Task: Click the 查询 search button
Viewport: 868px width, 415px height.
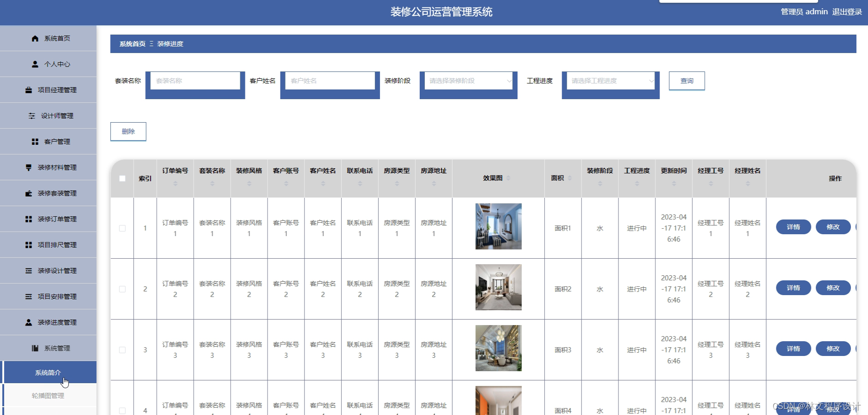Action: coord(687,81)
